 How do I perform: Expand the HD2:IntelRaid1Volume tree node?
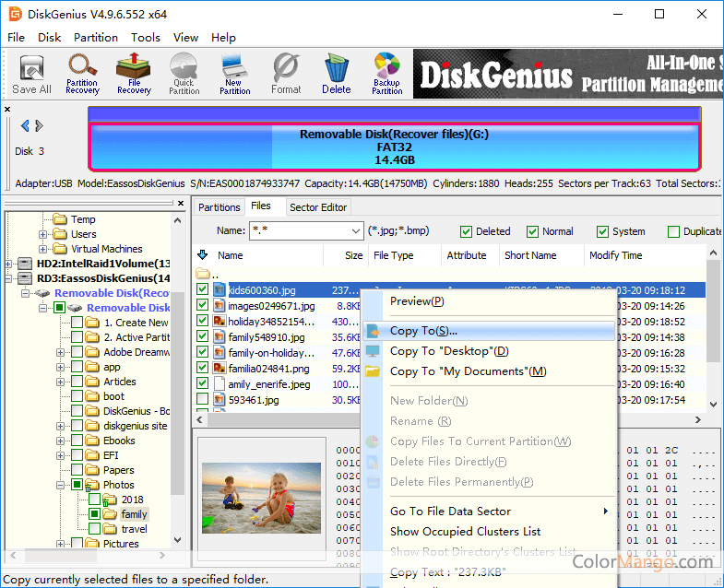(9, 264)
